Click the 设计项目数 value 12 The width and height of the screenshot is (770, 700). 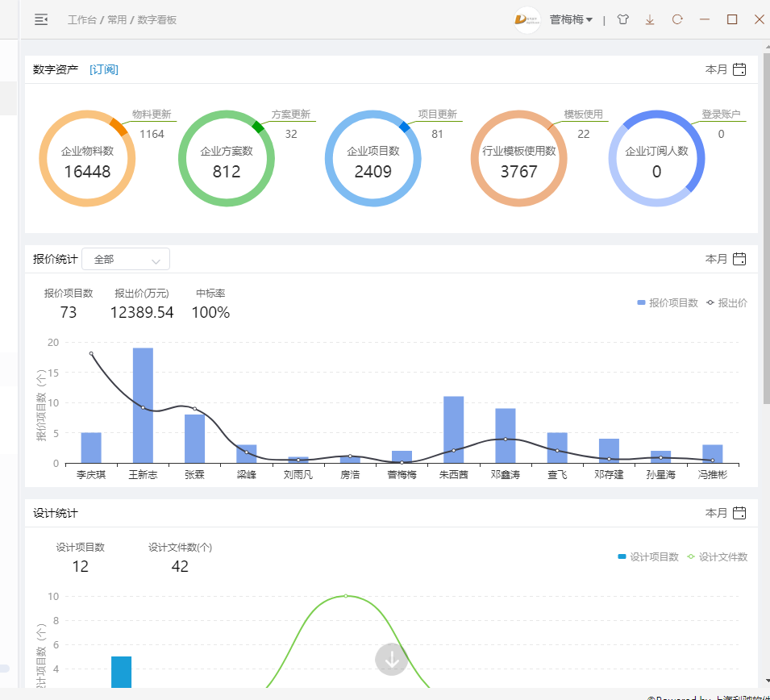81,566
